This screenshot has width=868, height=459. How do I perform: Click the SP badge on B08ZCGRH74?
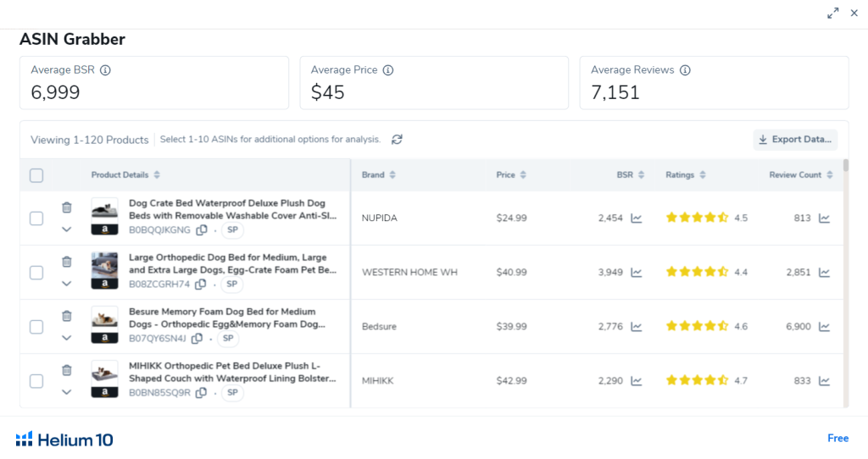[232, 285]
